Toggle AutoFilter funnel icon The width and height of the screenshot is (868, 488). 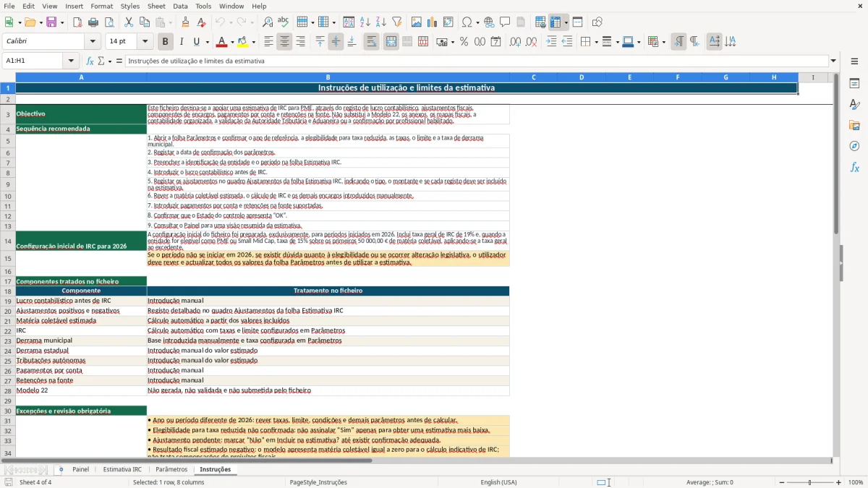click(396, 22)
